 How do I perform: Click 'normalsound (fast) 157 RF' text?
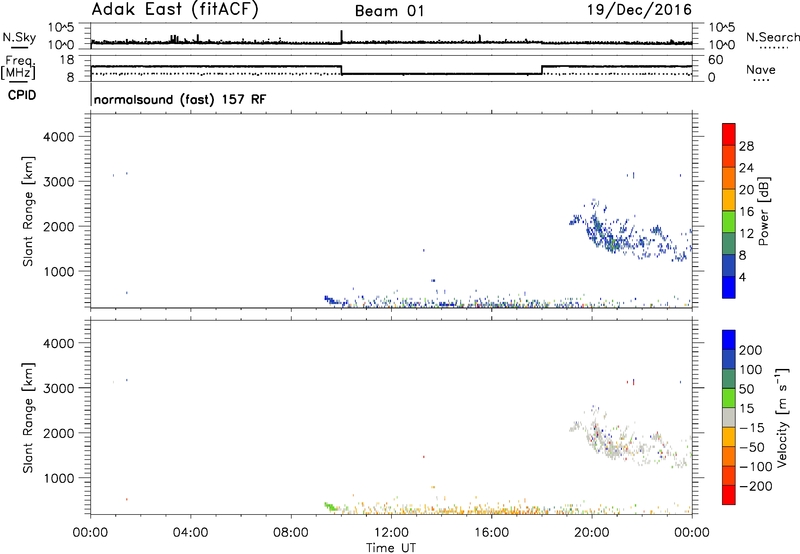click(x=180, y=99)
